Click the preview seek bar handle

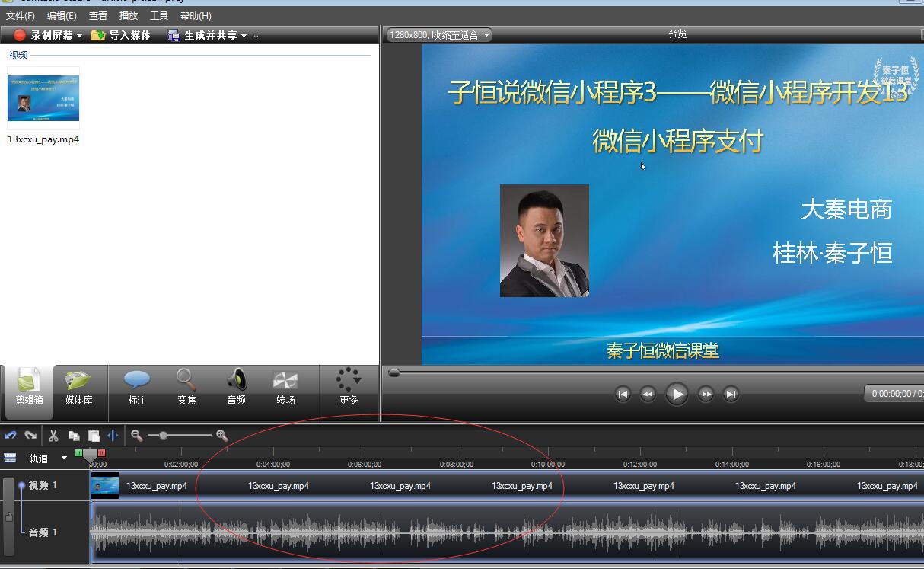tap(394, 372)
